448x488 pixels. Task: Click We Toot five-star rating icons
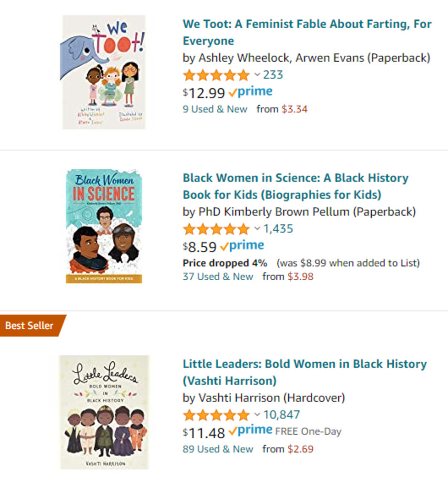[x=216, y=75]
